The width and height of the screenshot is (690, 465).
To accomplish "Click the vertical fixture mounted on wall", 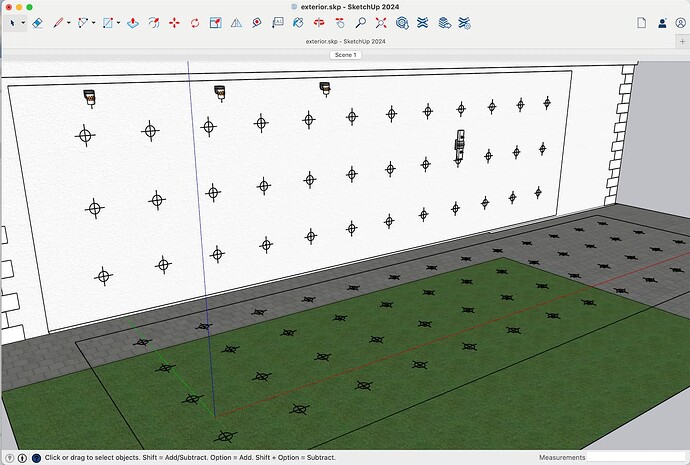I will [459, 146].
